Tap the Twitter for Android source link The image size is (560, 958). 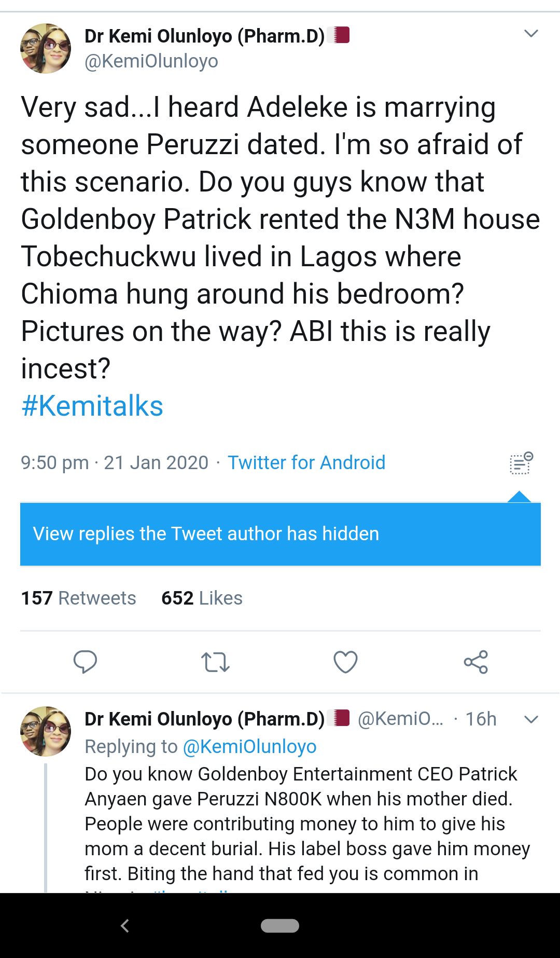point(306,462)
